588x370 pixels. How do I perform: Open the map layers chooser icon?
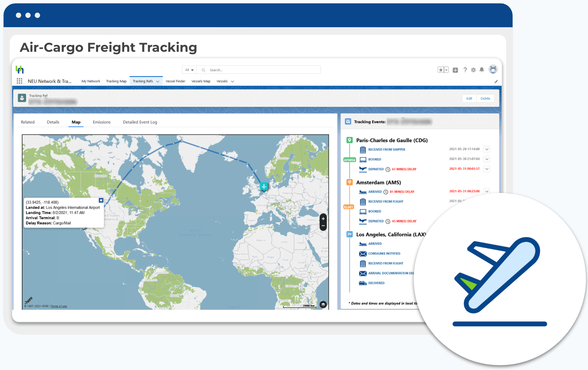pyautogui.click(x=323, y=304)
